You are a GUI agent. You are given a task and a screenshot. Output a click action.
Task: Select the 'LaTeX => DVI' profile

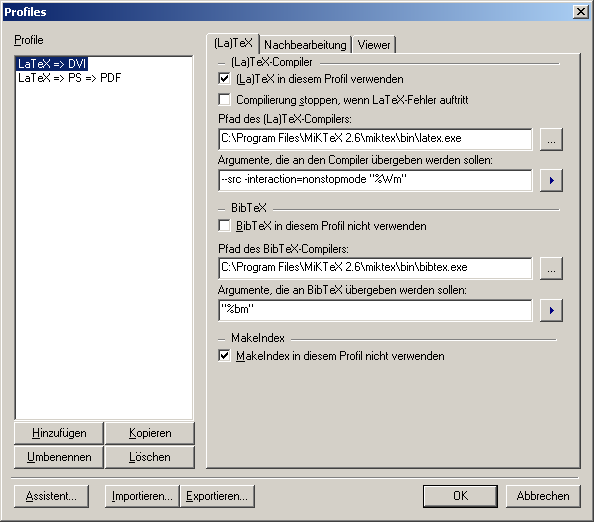[52, 63]
